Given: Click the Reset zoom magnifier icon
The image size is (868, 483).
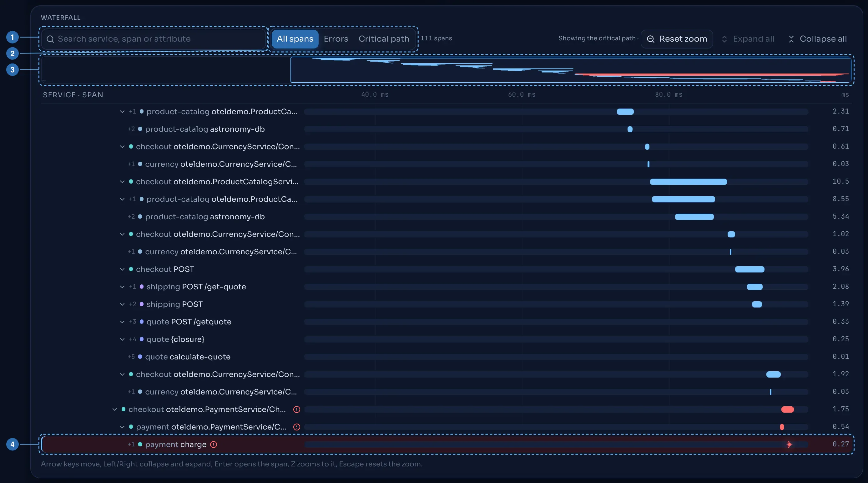Looking at the screenshot, I should tap(651, 39).
